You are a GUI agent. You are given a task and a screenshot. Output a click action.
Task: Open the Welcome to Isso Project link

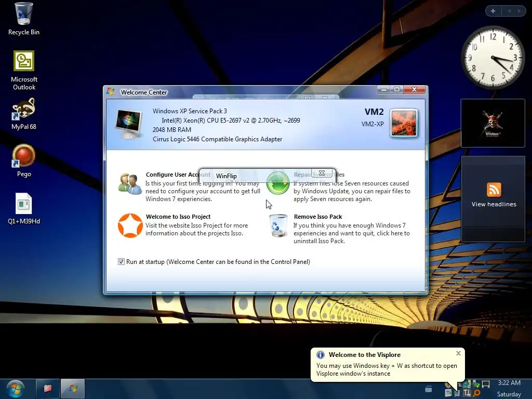178,217
